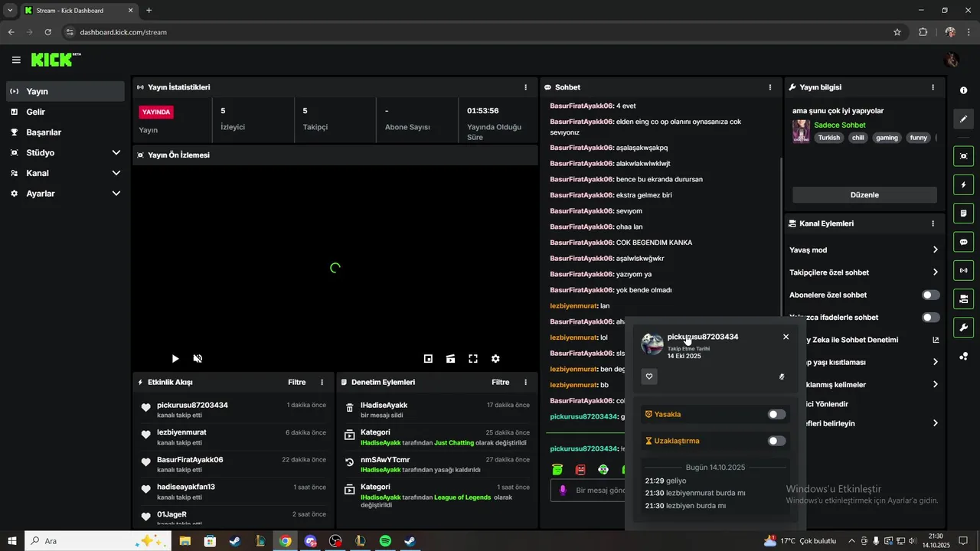Click the mute icon in user card
This screenshot has width=980, height=551.
point(782,377)
